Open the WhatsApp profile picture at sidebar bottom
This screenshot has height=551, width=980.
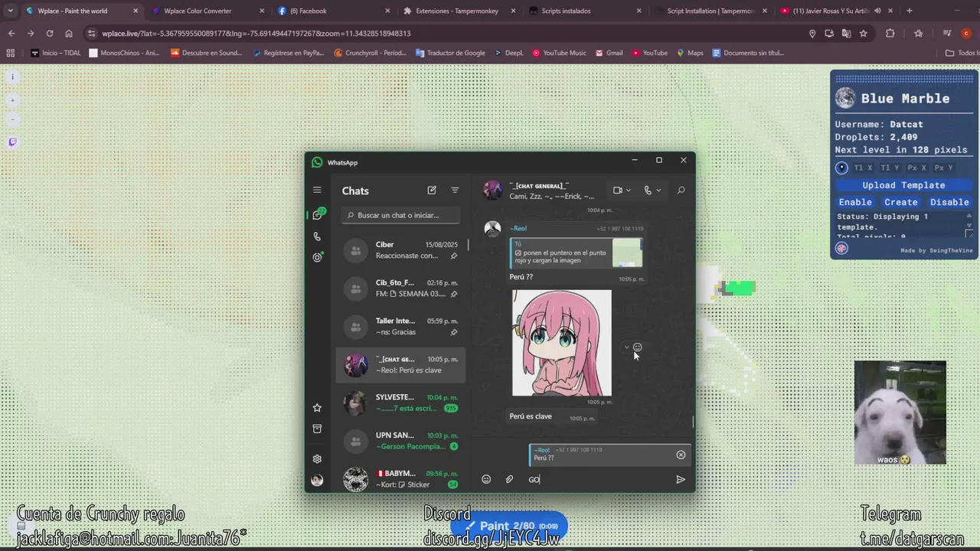pyautogui.click(x=317, y=481)
